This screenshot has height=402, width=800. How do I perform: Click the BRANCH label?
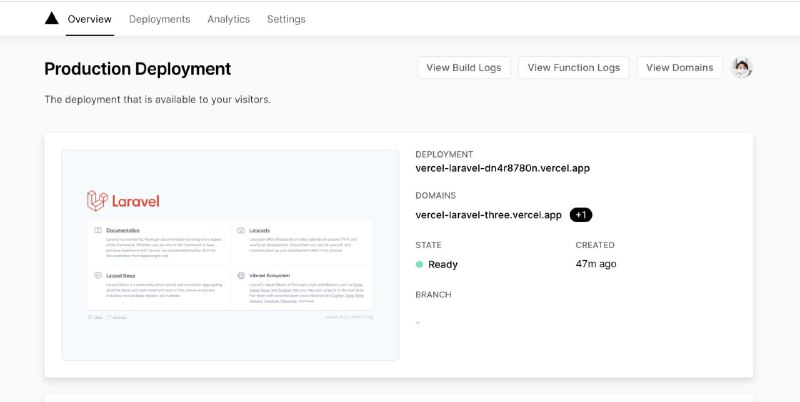[433, 294]
